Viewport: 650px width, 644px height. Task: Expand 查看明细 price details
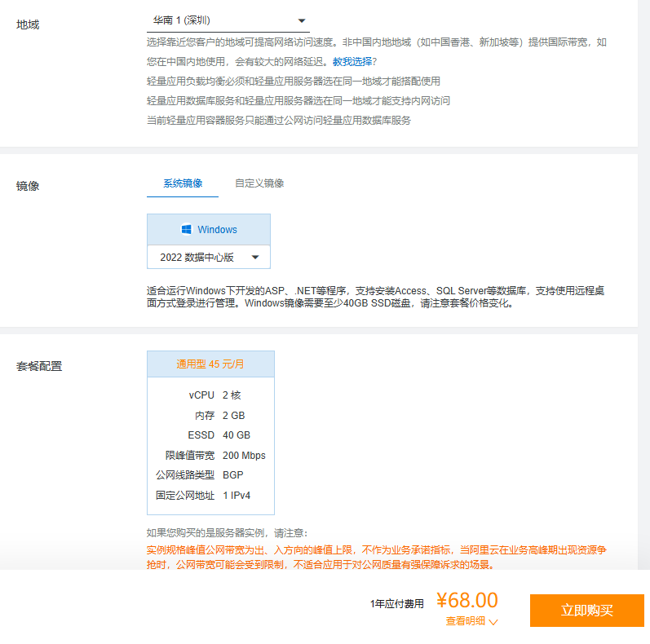471,621
